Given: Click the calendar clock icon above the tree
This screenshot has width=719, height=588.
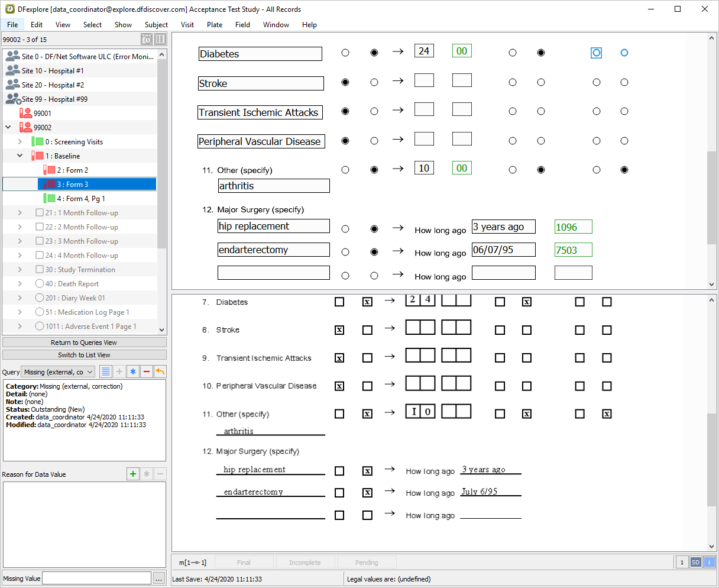Looking at the screenshot, I should click(x=147, y=40).
